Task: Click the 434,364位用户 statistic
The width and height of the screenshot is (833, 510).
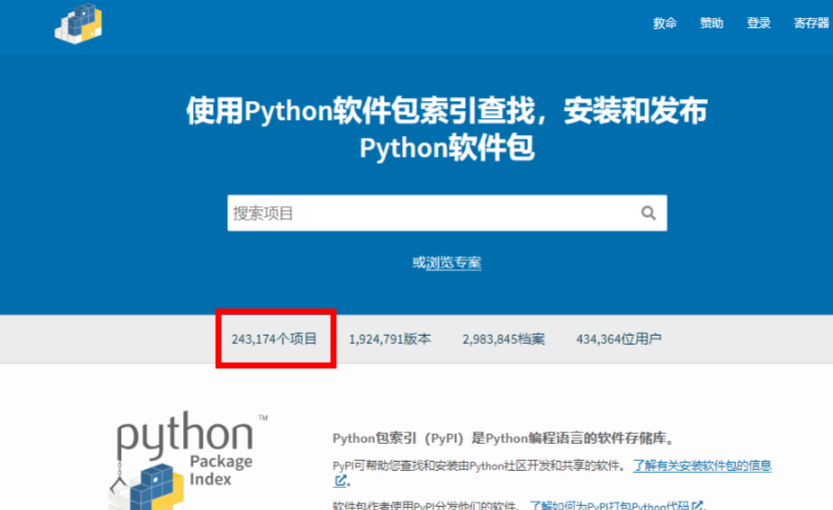Action: click(619, 339)
